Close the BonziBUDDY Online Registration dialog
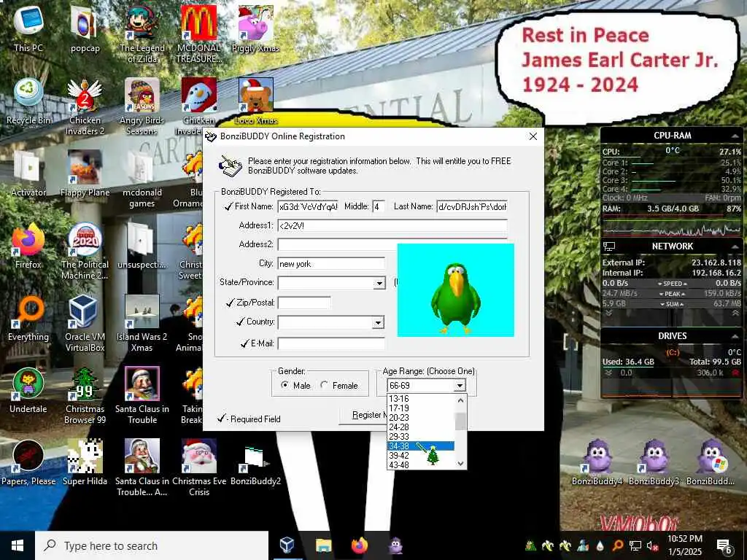Image resolution: width=747 pixels, height=560 pixels. click(533, 136)
